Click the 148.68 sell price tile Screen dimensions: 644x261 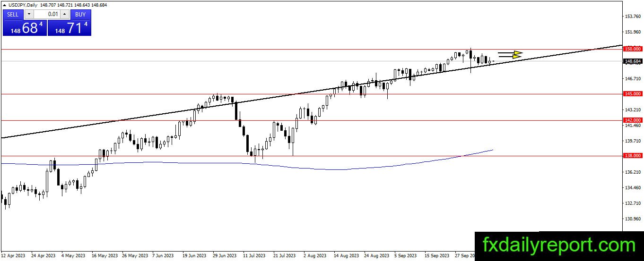point(25,28)
